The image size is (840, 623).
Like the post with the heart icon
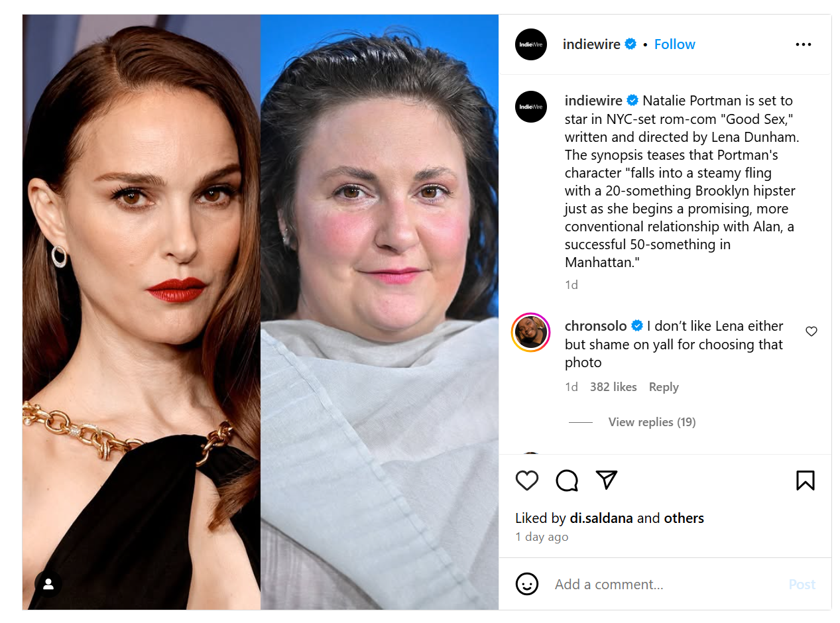pos(527,481)
